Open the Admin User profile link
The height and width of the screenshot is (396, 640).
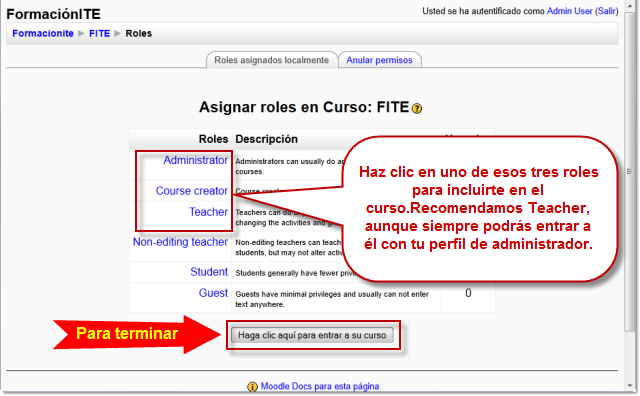(x=569, y=11)
